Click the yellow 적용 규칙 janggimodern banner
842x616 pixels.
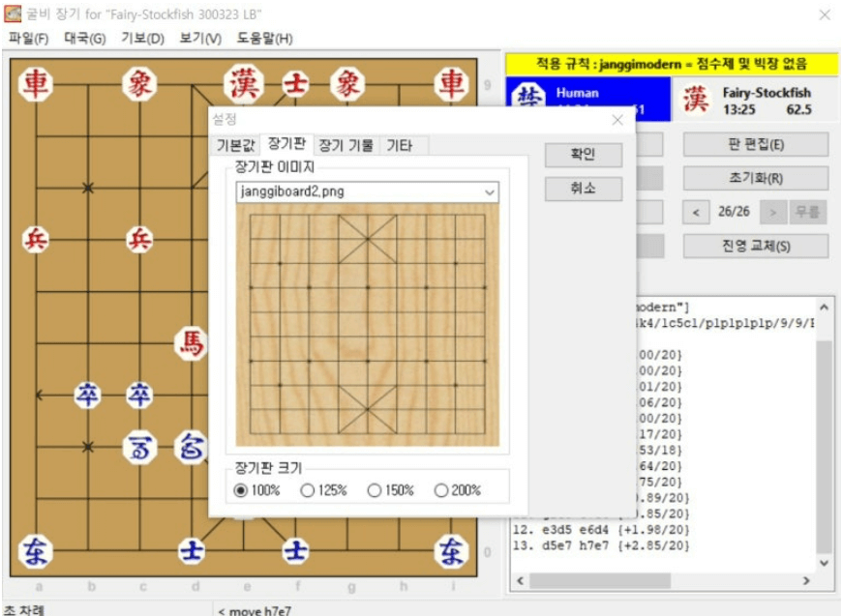click(672, 65)
